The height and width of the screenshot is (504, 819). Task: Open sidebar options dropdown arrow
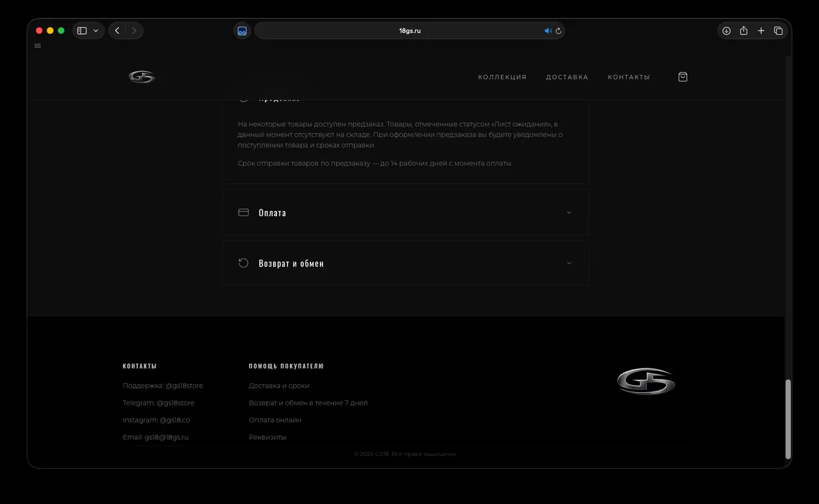(x=96, y=31)
